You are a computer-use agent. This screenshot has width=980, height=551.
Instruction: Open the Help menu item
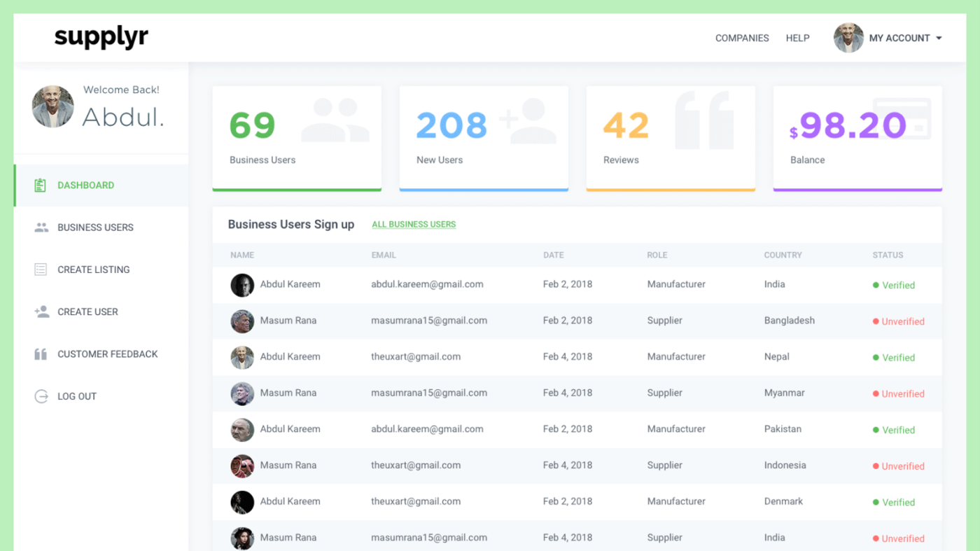[x=797, y=39]
